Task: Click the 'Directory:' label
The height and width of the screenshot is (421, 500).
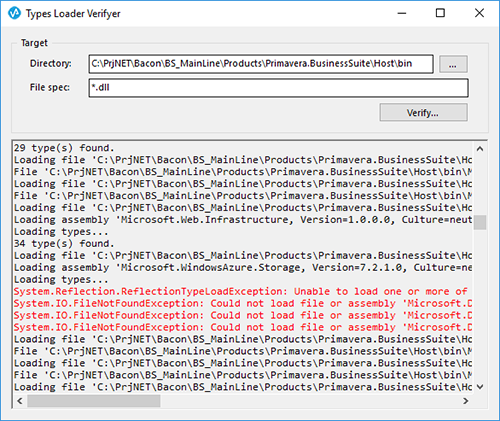Action: 51,63
